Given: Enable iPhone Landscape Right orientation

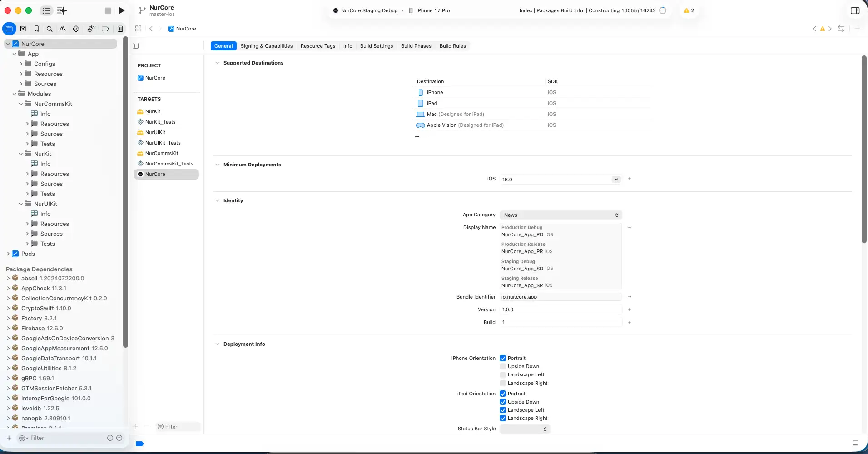Looking at the screenshot, I should tap(503, 383).
